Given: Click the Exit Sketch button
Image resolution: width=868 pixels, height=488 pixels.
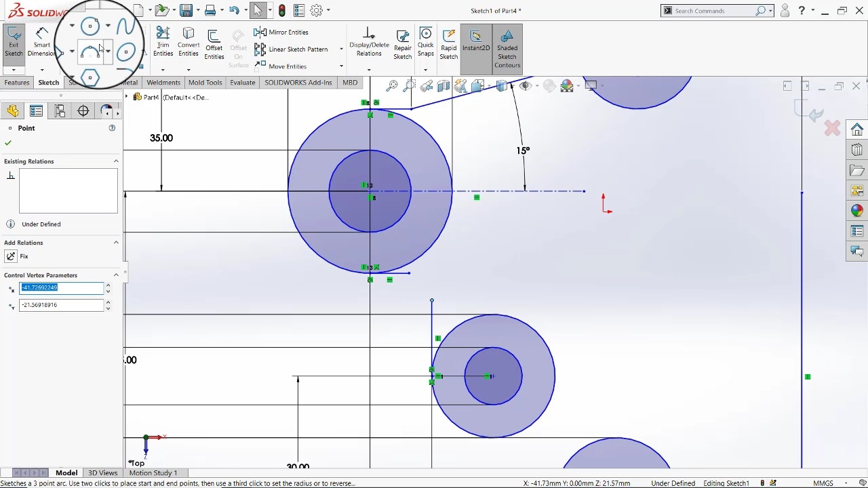Looking at the screenshot, I should (14, 42).
